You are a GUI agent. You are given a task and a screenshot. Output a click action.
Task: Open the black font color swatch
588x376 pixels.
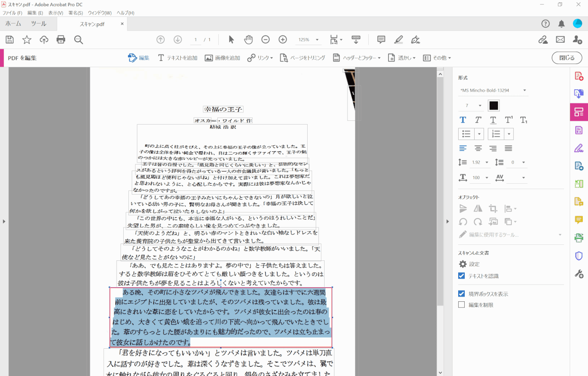coord(493,106)
